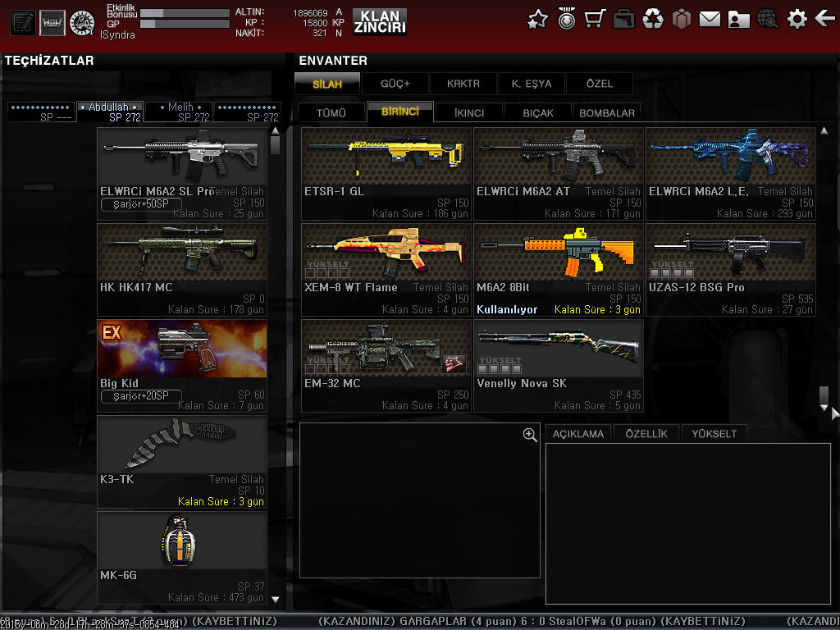Click the Etkinlik Bonusu progress bar

tap(185, 13)
